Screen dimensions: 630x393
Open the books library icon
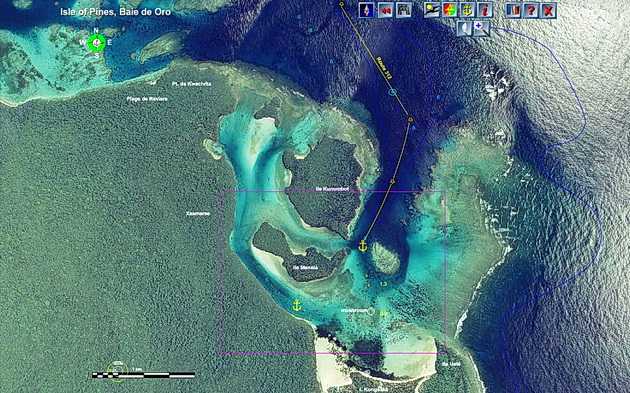click(x=513, y=10)
